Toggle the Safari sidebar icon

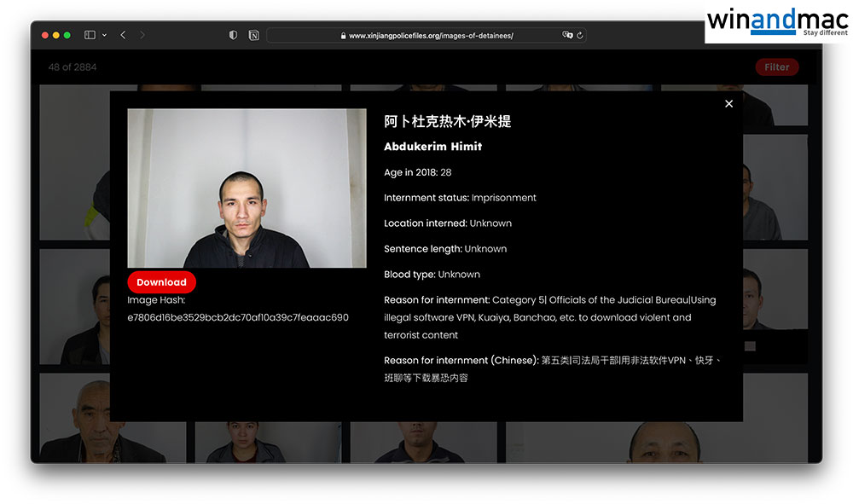tap(90, 35)
